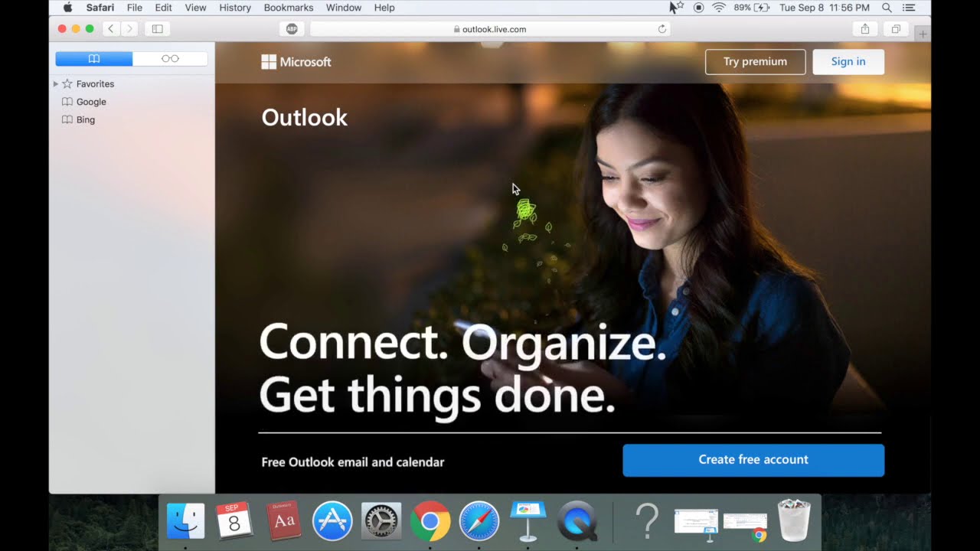
Task: Open the Google bookmark
Action: [91, 102]
